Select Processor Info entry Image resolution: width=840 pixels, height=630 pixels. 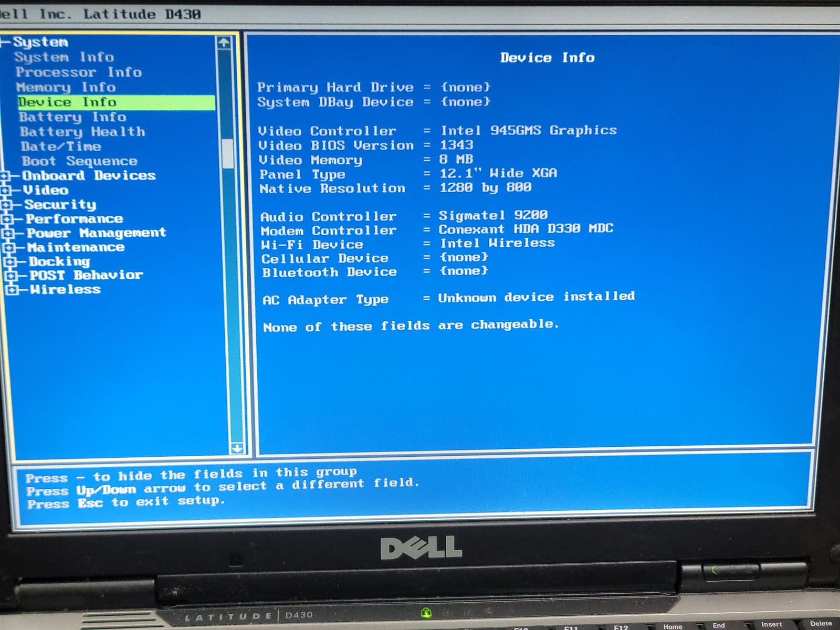[x=79, y=72]
